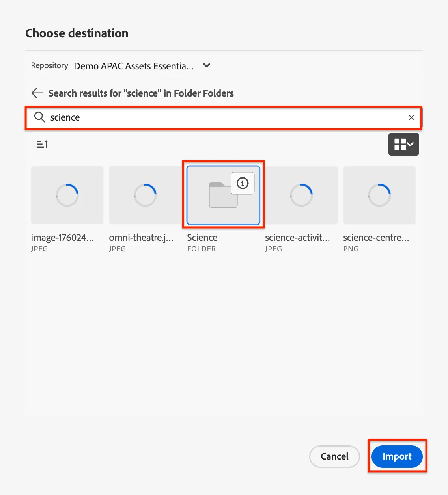Click the back arrow beside search results
The image size is (448, 495).
(x=37, y=93)
